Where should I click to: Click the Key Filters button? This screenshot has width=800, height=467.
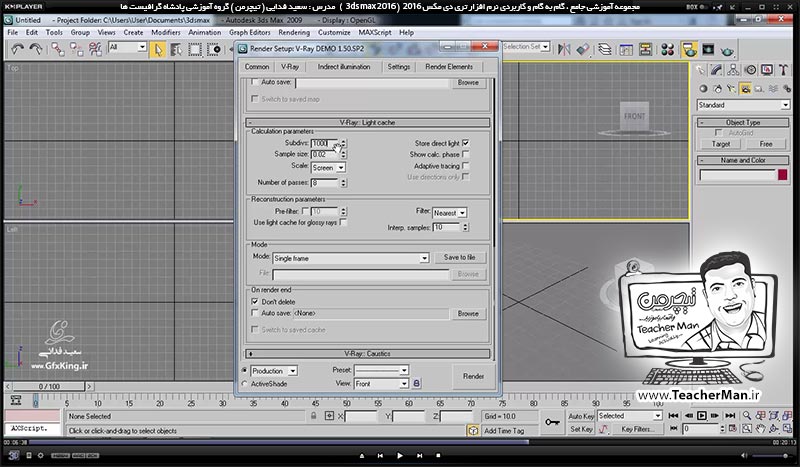coord(638,429)
